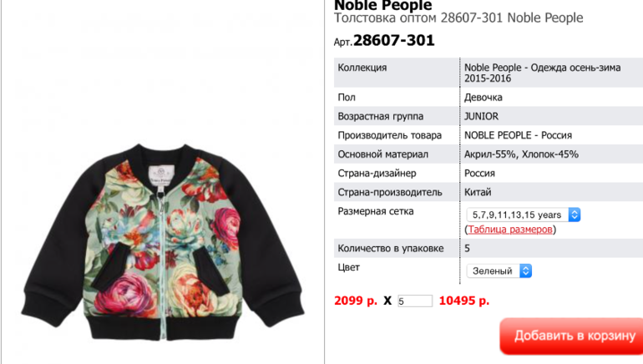Open the 5,7,9,11,13,15 years size dropdown
This screenshot has height=364, width=643.
524,215
